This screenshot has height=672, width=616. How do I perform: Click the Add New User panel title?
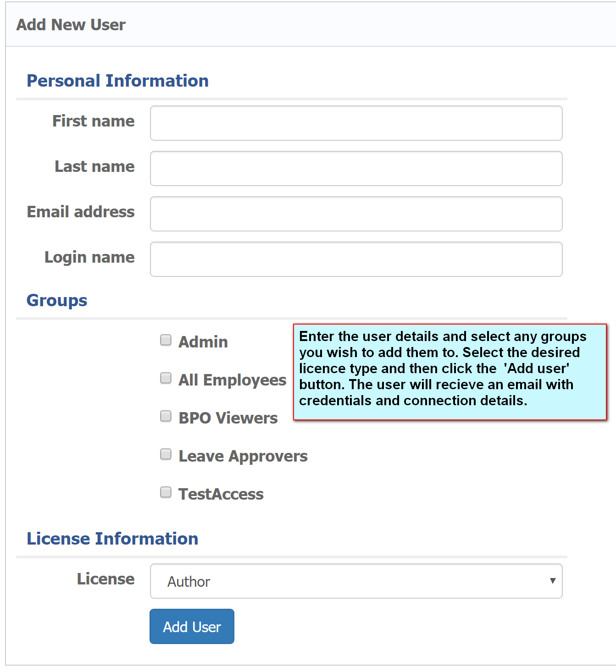point(71,25)
